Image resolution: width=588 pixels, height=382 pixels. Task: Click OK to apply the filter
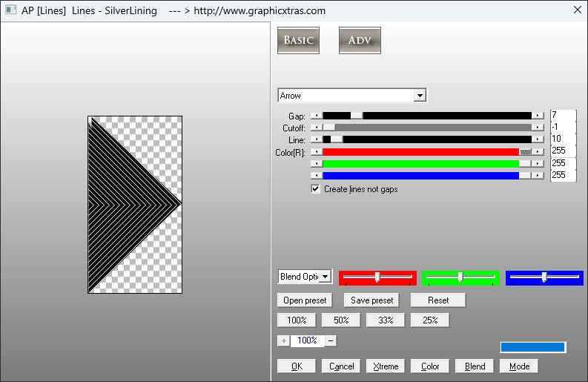coord(297,366)
